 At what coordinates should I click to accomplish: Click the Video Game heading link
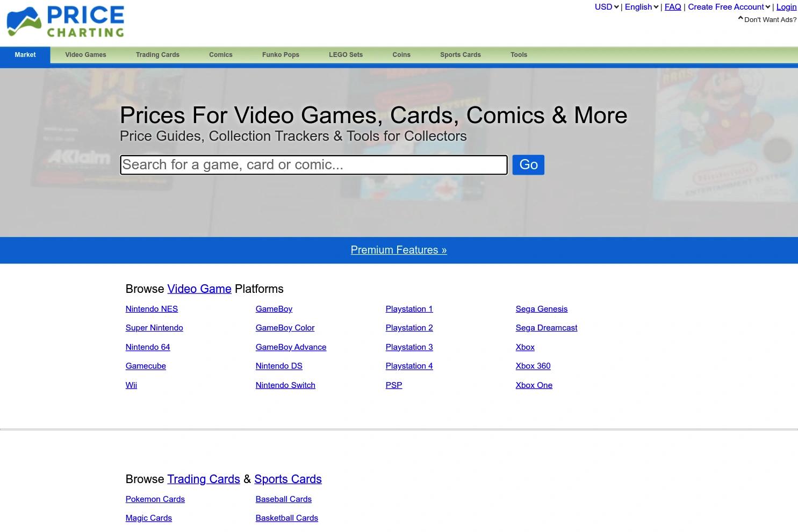tap(199, 289)
